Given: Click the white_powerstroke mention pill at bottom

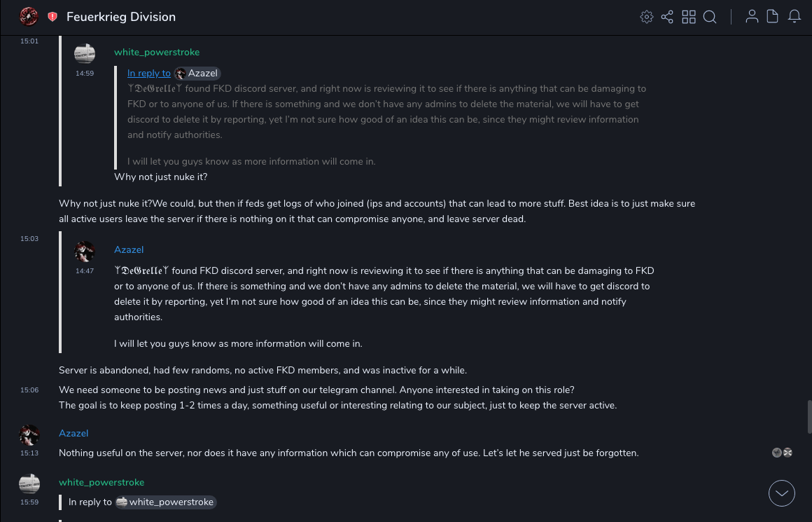Looking at the screenshot, I should [x=166, y=502].
